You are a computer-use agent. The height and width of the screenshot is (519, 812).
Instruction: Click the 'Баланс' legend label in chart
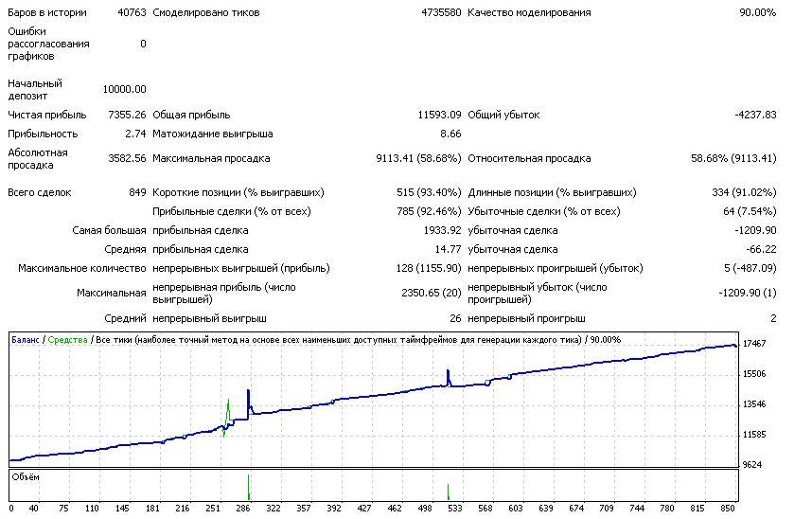pos(26,340)
